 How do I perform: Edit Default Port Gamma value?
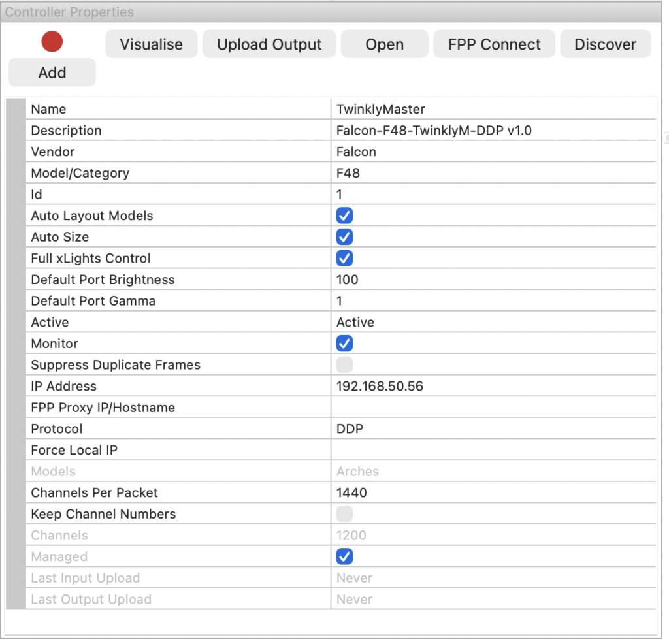[x=494, y=300]
